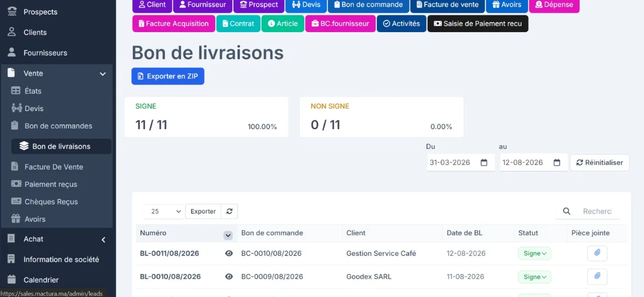The image size is (644, 297).
Task: Open the États submenu item
Action: 33,91
